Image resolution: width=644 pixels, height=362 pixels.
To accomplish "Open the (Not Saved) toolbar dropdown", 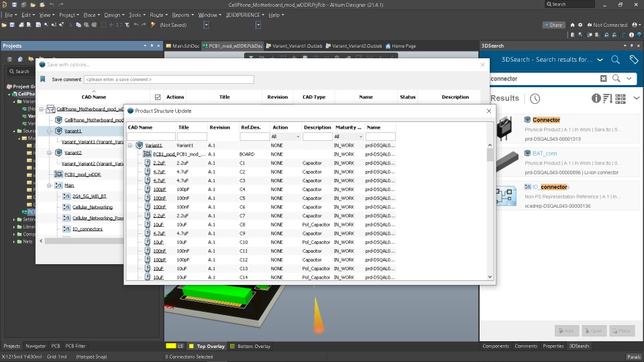I will pyautogui.click(x=206, y=25).
